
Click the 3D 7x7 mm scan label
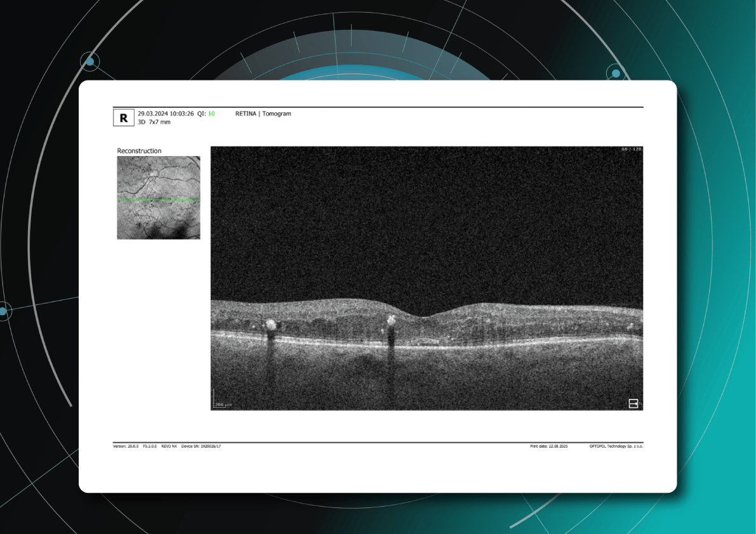(154, 122)
